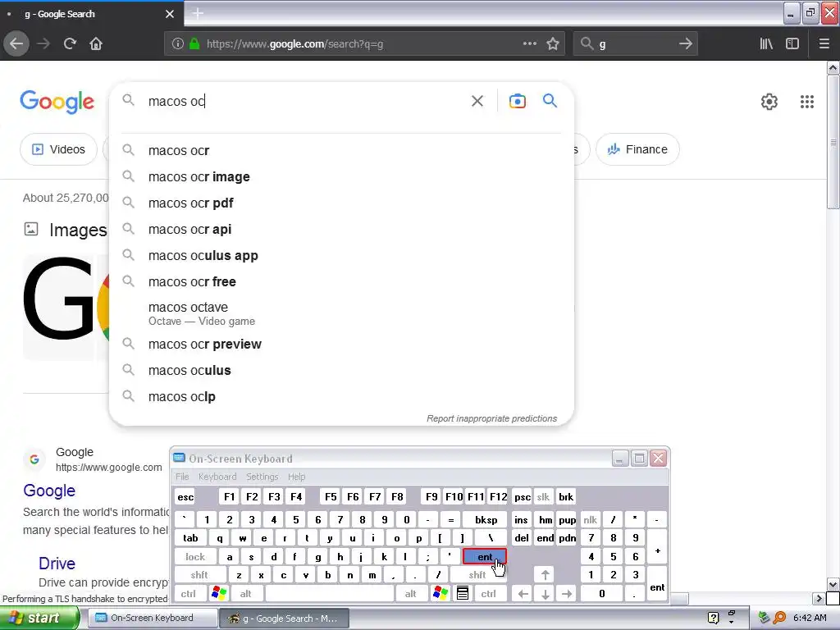Toggle the nlk num lock key
This screenshot has width=840, height=630.
pyautogui.click(x=590, y=519)
